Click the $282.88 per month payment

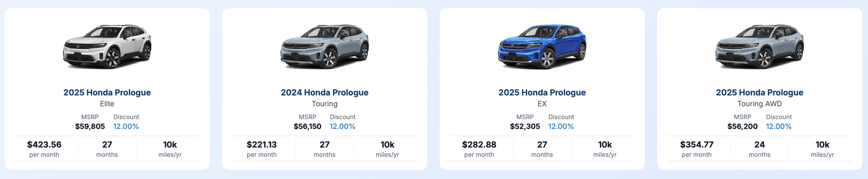(479, 145)
